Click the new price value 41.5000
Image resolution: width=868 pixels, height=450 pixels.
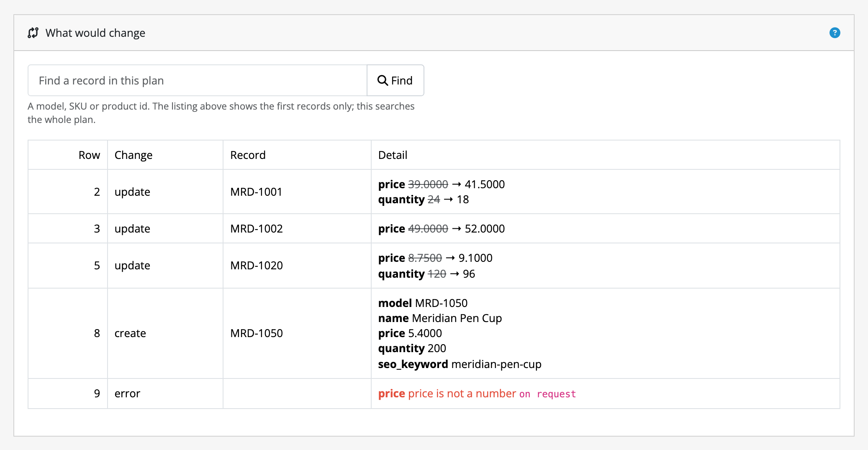[x=485, y=184]
